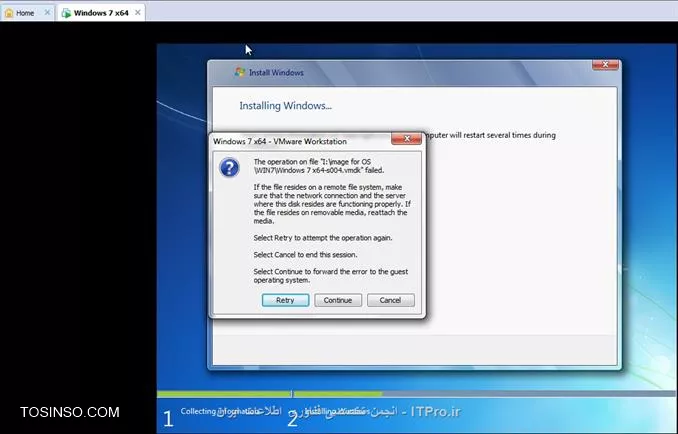Click Retry in the VMware error dialog

coord(285,300)
